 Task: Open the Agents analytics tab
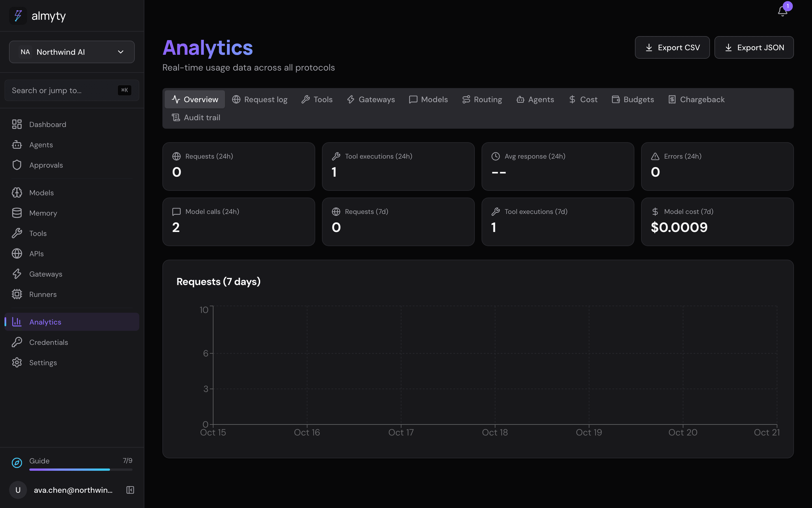coord(535,99)
